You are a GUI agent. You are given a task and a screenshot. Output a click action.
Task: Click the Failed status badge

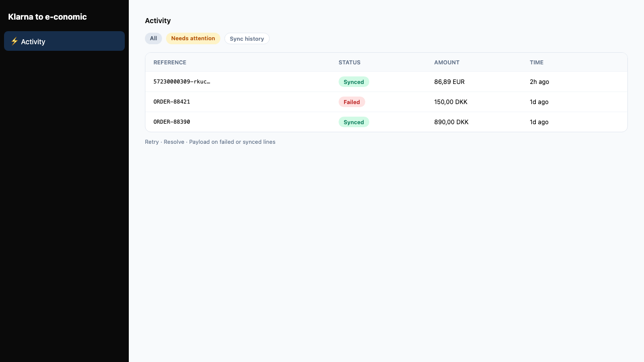coord(352,102)
